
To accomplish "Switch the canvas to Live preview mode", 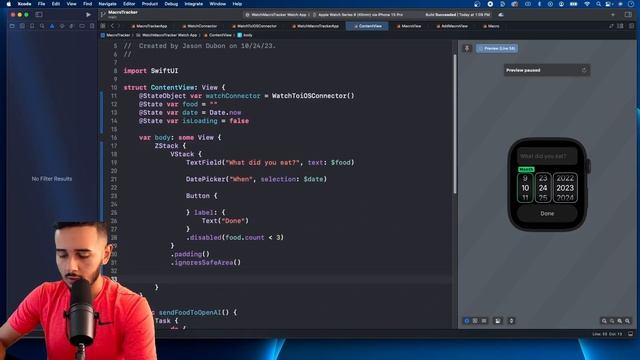I will tap(467, 321).
